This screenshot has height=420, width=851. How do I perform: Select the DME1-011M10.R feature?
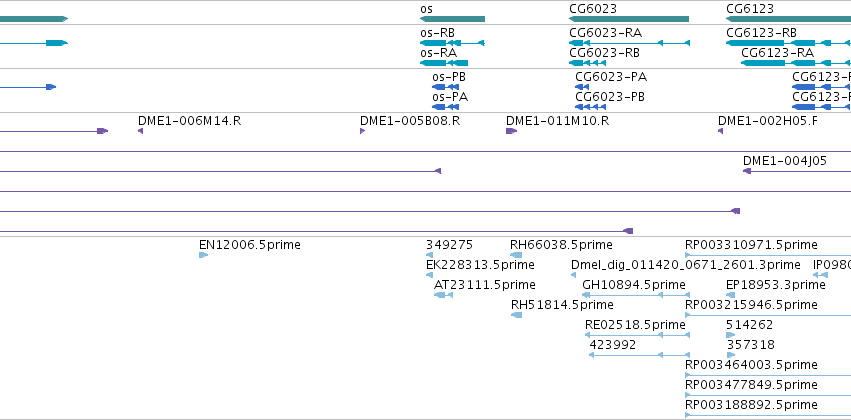pos(511,131)
